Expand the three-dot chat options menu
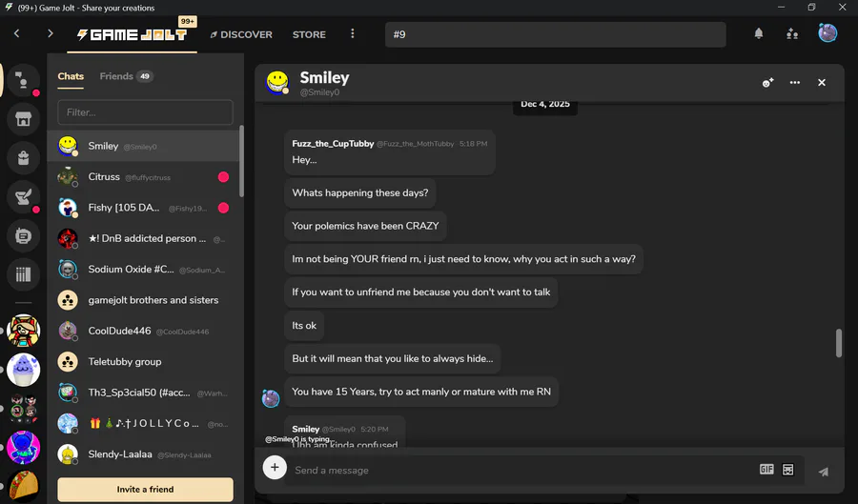 tap(794, 83)
